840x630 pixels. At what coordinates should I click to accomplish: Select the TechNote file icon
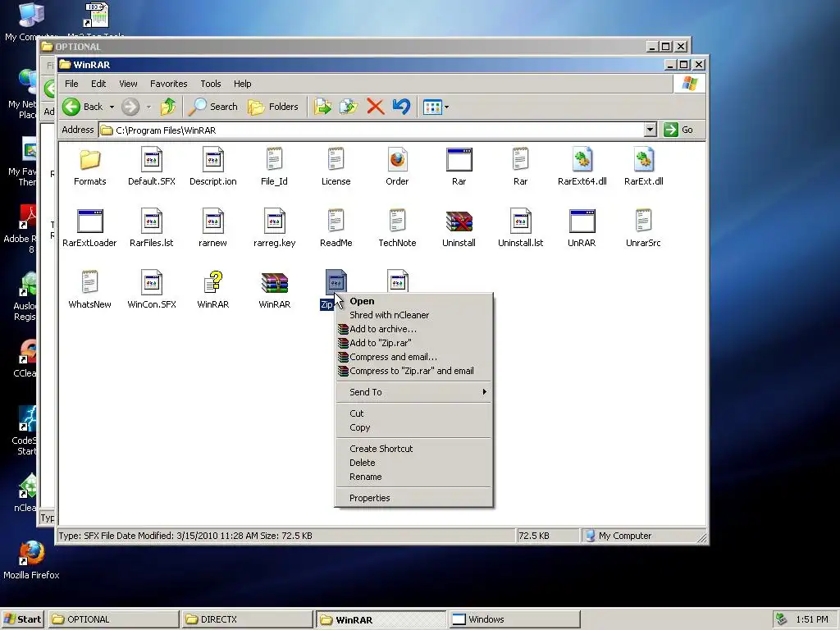click(397, 221)
